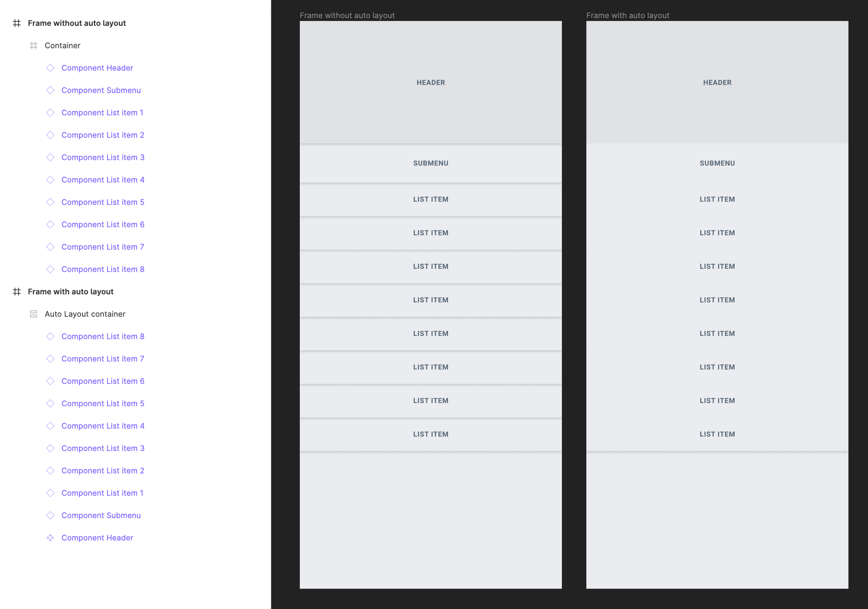Click diamond icon of Submenu in Auto Layout container

[x=50, y=515]
